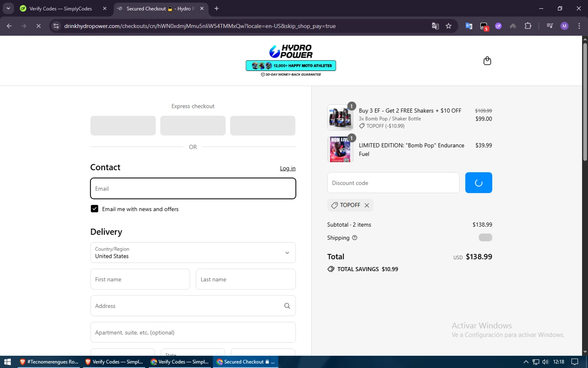Close the Secured Checkout tab
588x368 pixels.
[202, 9]
